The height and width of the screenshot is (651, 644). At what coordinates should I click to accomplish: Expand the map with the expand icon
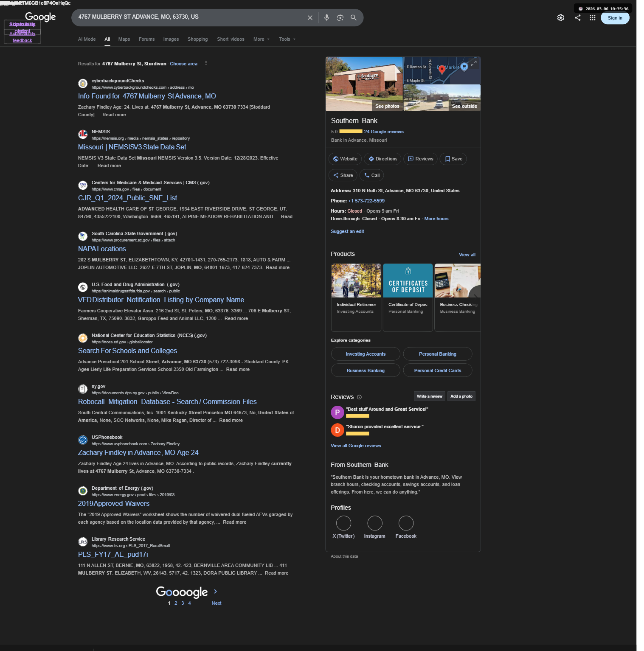click(474, 63)
